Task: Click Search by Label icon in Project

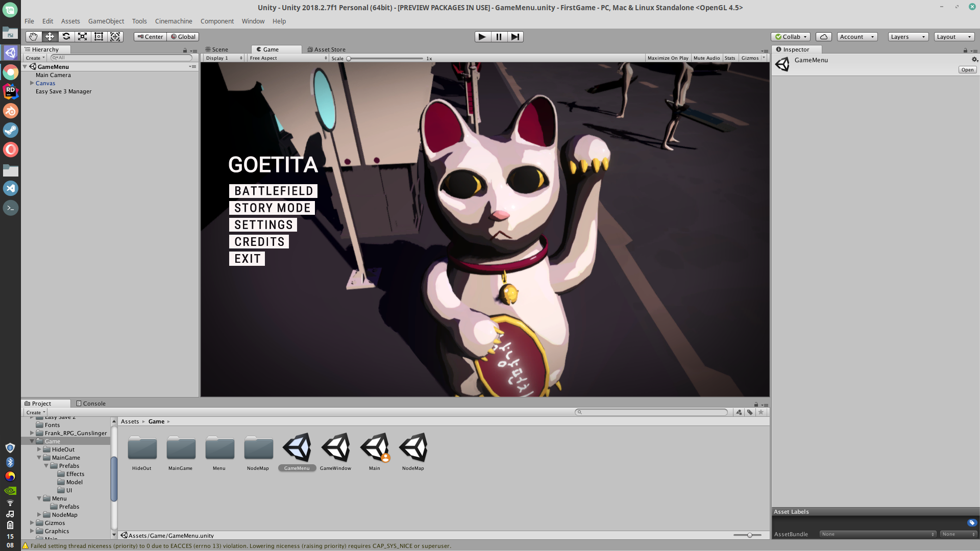Action: click(750, 412)
